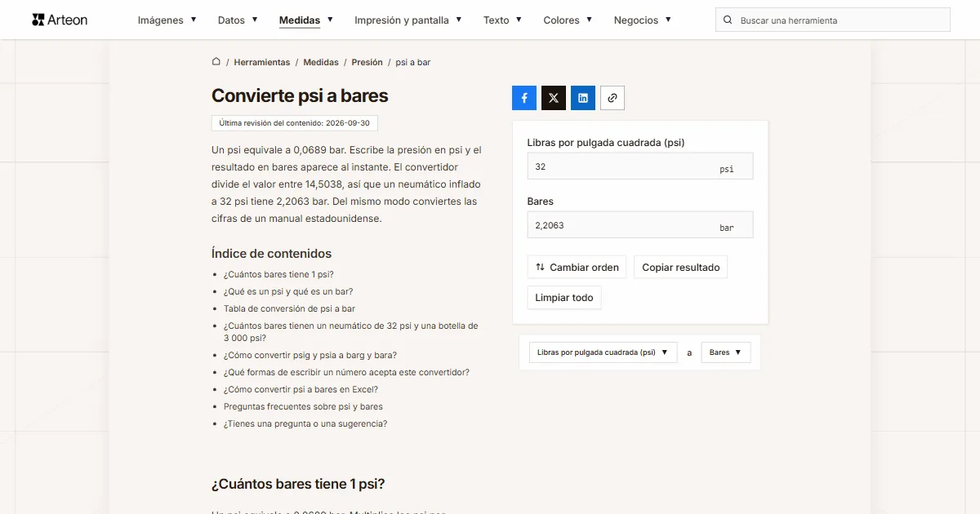Open the Medidas menu
980x514 pixels.
(x=306, y=20)
